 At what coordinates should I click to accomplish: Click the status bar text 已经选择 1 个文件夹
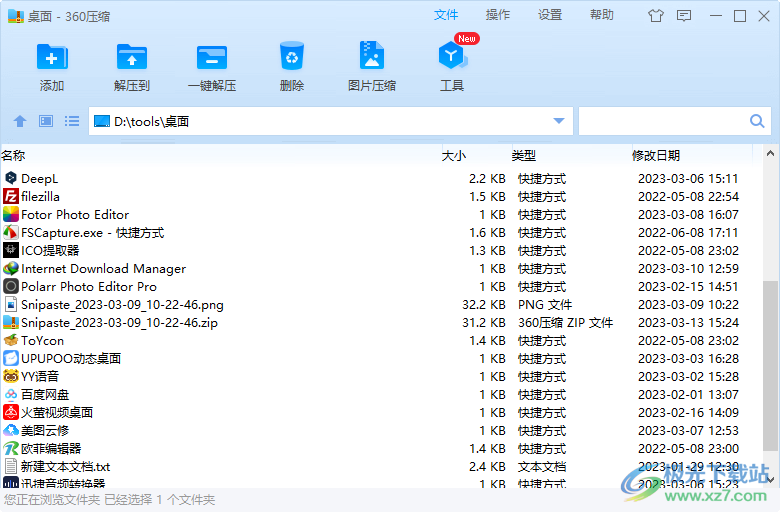[159, 500]
